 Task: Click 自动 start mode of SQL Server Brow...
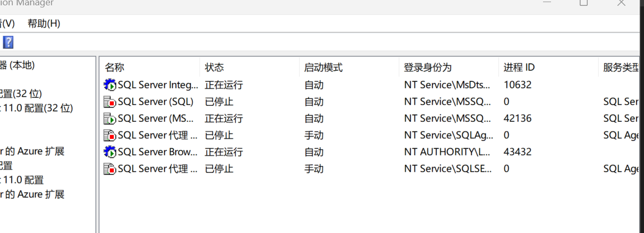(x=313, y=152)
